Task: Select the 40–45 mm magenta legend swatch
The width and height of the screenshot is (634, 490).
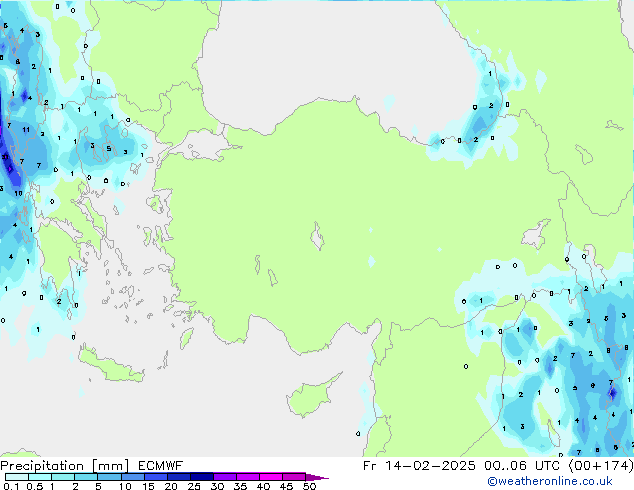Action: [x=271, y=477]
